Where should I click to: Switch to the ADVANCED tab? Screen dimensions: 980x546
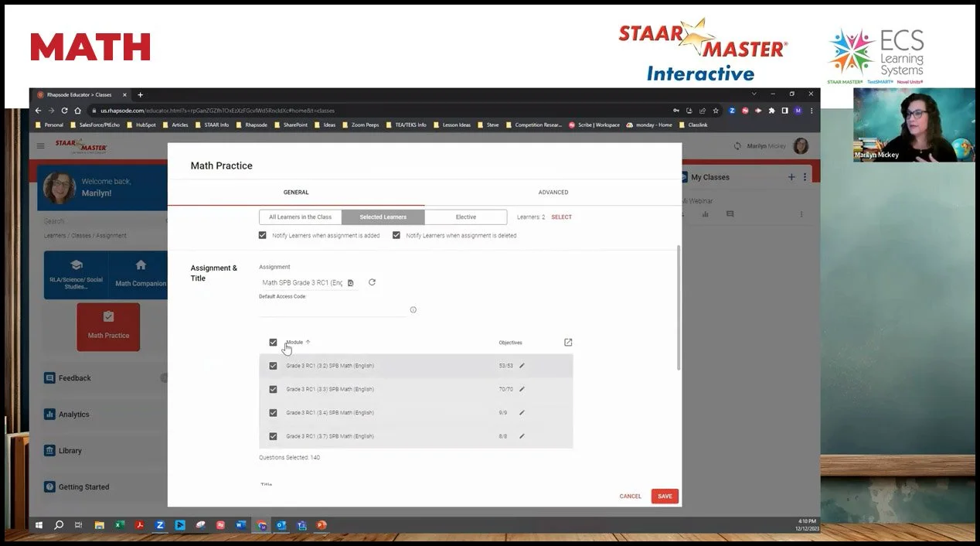553,192
